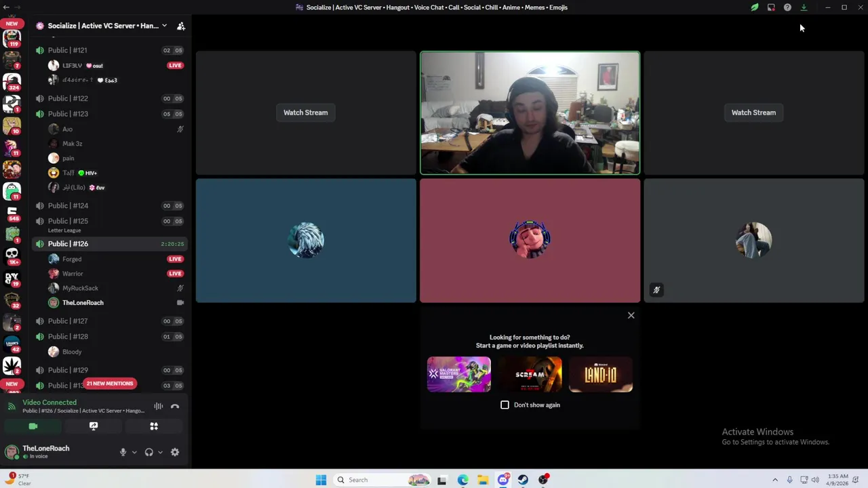Open the cannabis leaf server icon

coord(12,365)
